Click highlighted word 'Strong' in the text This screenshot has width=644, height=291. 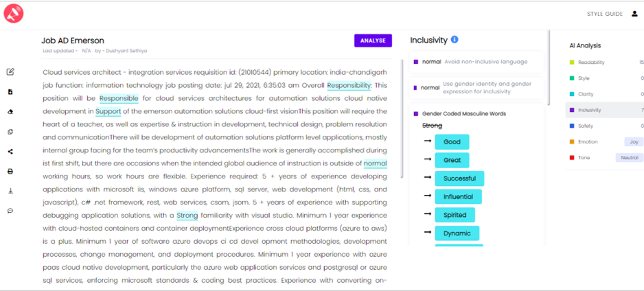(187, 215)
